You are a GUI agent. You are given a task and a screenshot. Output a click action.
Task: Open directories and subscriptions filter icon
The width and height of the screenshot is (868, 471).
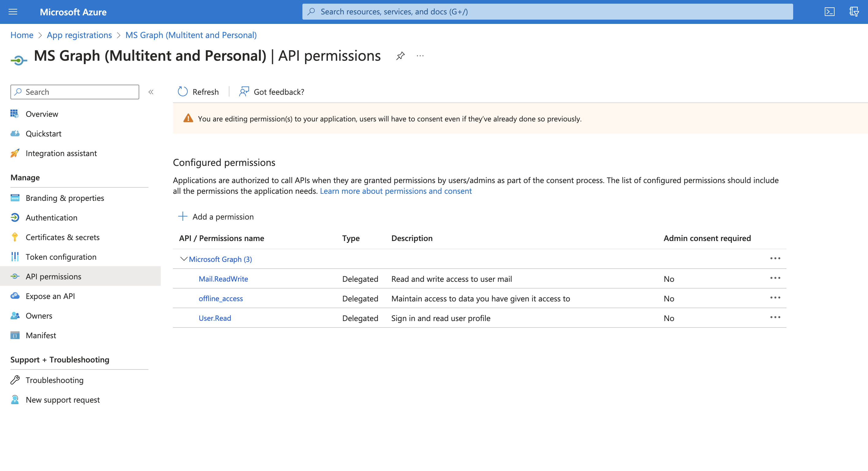click(854, 12)
